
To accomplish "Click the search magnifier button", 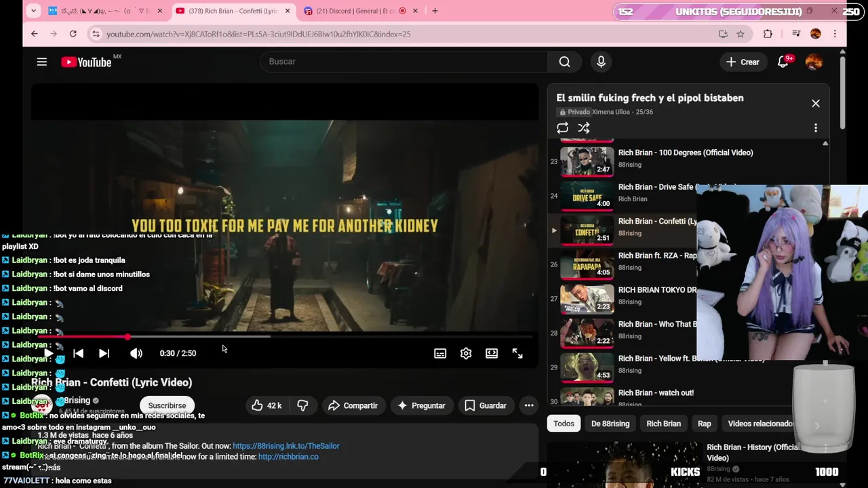I will pos(564,62).
